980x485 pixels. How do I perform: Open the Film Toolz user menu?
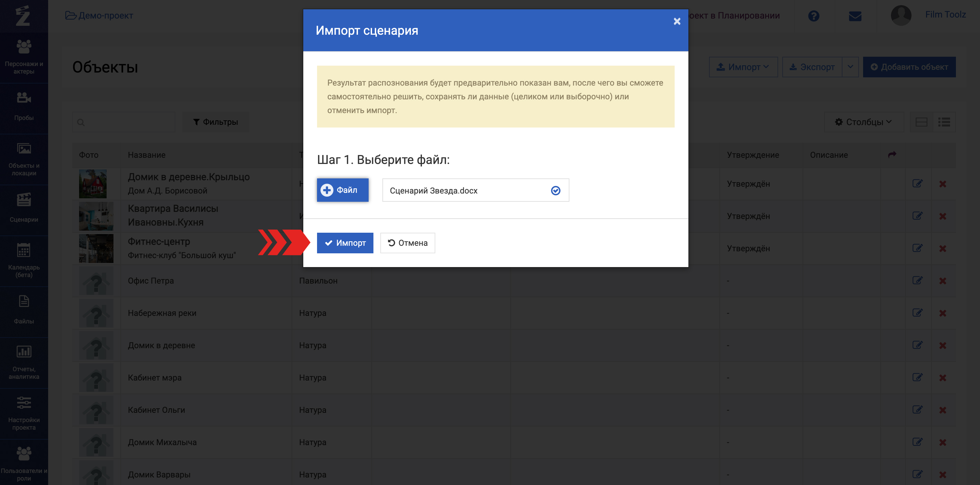click(x=945, y=14)
